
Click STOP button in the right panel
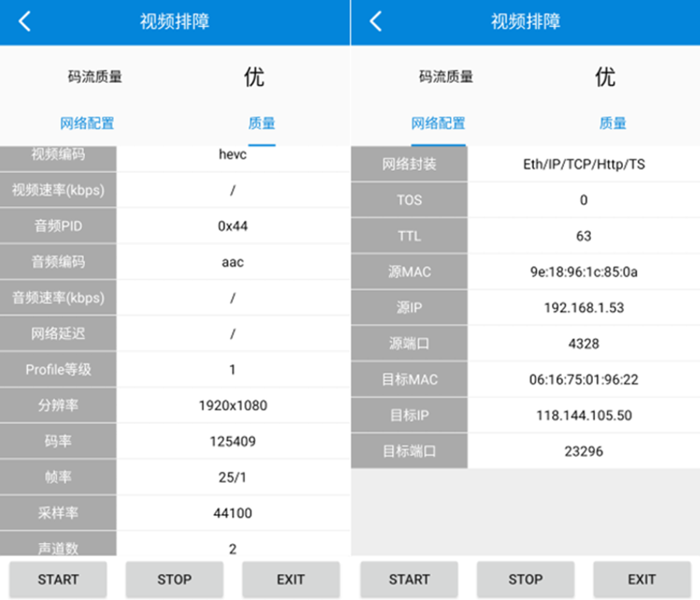(525, 579)
